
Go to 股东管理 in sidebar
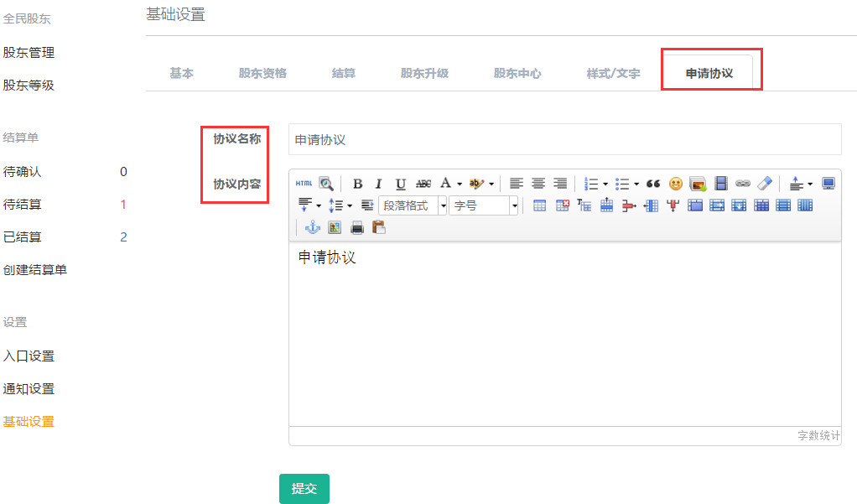click(29, 53)
